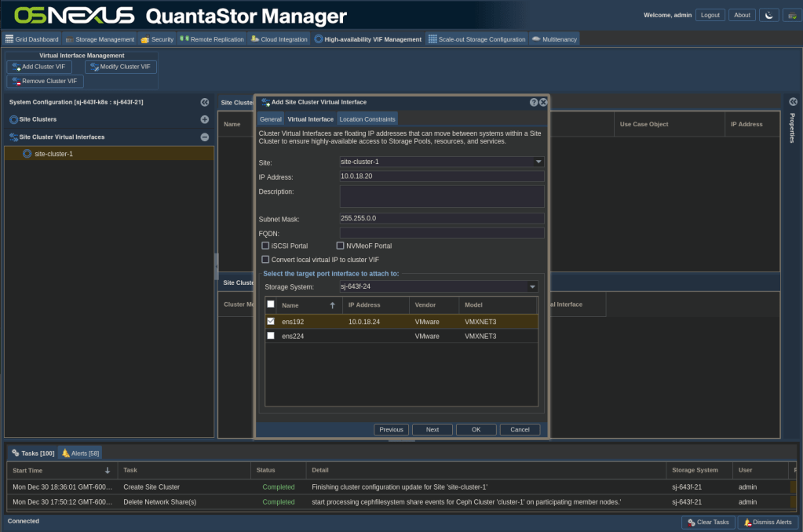Click the Next button
803x532 pixels.
[x=432, y=429]
